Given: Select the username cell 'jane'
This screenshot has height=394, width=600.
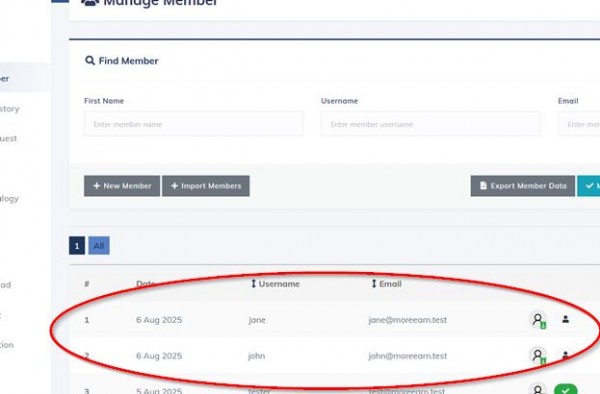Looking at the screenshot, I should click(x=257, y=320).
